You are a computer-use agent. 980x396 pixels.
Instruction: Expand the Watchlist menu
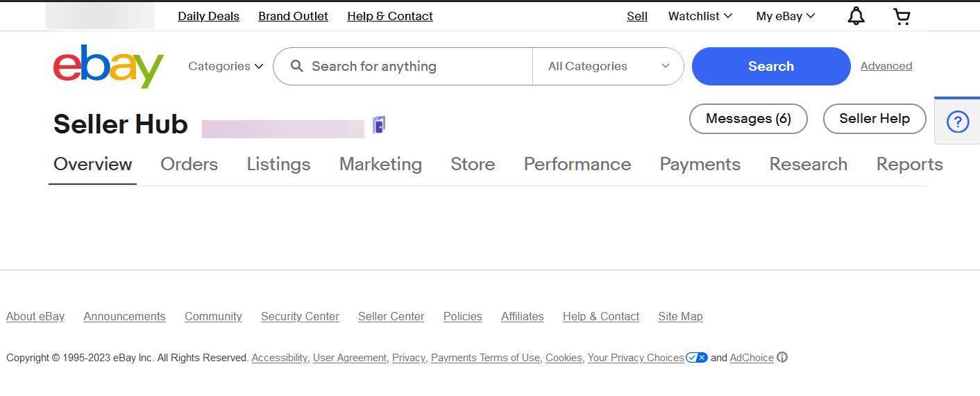tap(700, 16)
